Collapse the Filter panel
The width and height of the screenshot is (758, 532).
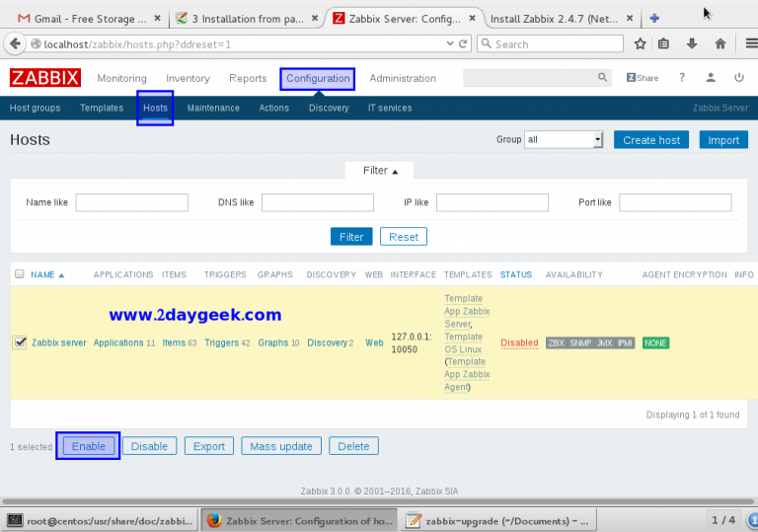pyautogui.click(x=380, y=171)
